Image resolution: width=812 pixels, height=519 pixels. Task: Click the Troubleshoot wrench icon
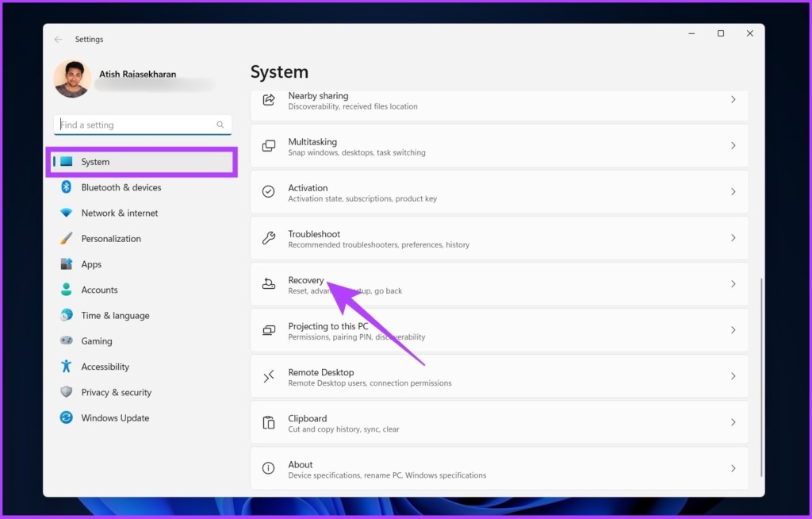click(268, 238)
